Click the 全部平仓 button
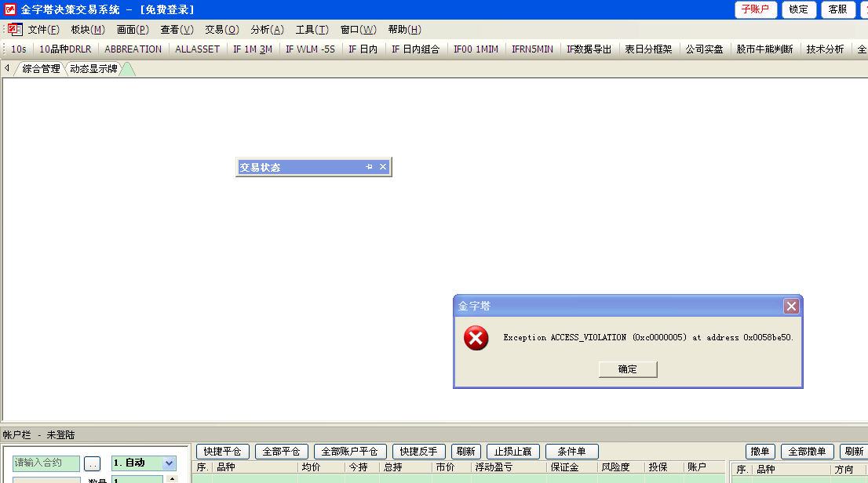This screenshot has width=868, height=483. [x=281, y=452]
